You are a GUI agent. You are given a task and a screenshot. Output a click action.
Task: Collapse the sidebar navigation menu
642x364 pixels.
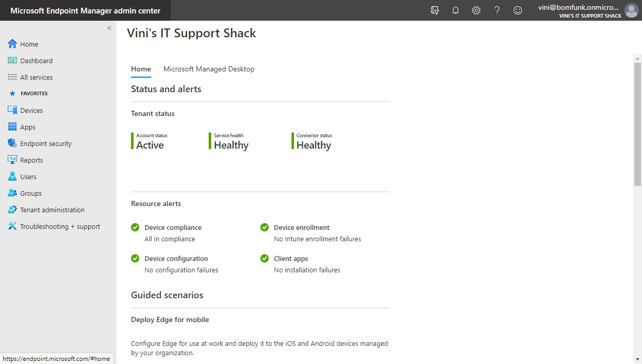(x=109, y=28)
